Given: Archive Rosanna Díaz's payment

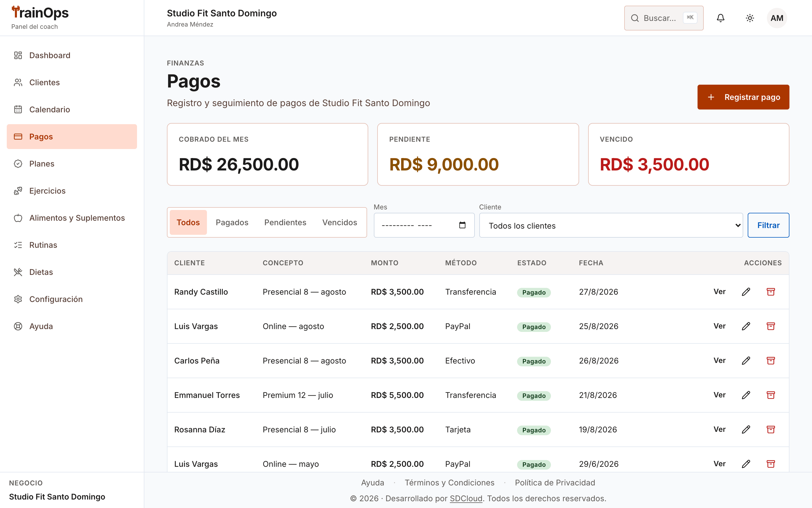Looking at the screenshot, I should 771,429.
